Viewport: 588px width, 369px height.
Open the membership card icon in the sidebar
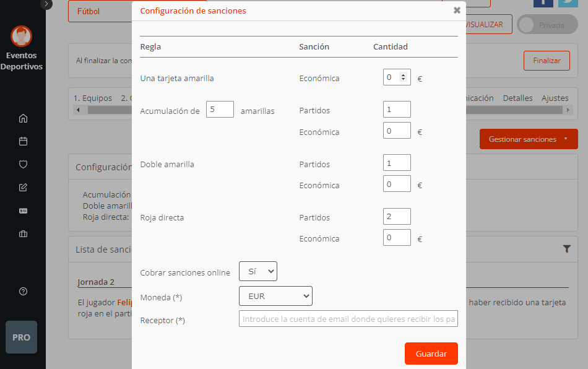click(23, 211)
